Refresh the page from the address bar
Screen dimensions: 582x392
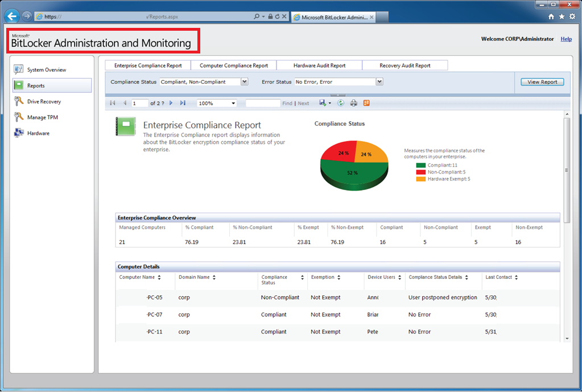[x=277, y=16]
